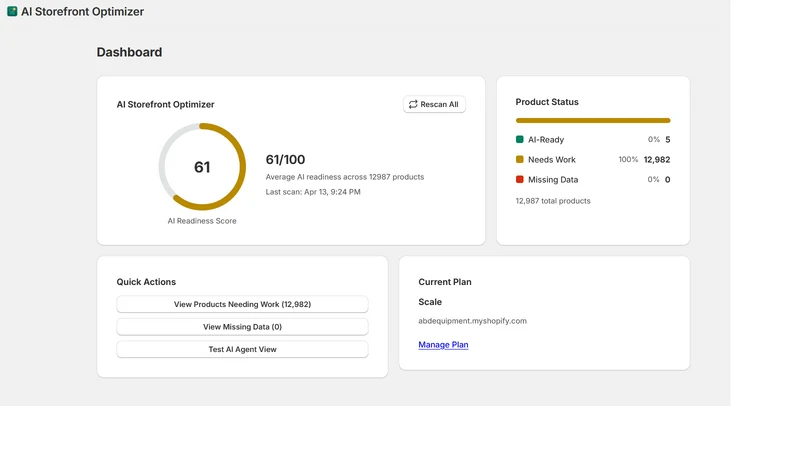Click the green AI-Ready status swatch
The image size is (800, 450).
click(519, 139)
